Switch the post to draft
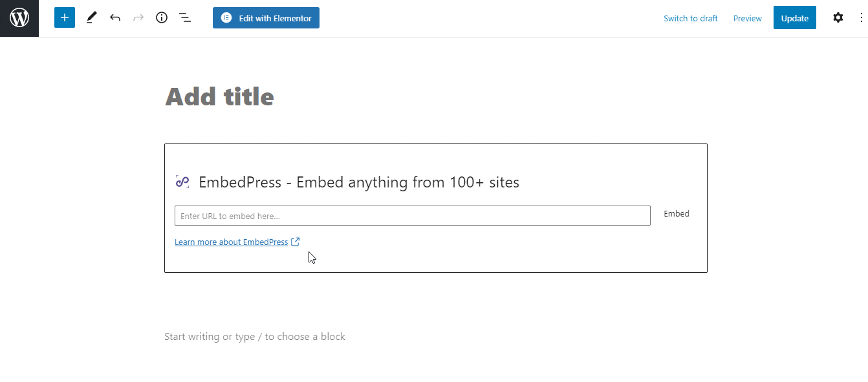Viewport: 868px width, 382px height. [x=690, y=18]
